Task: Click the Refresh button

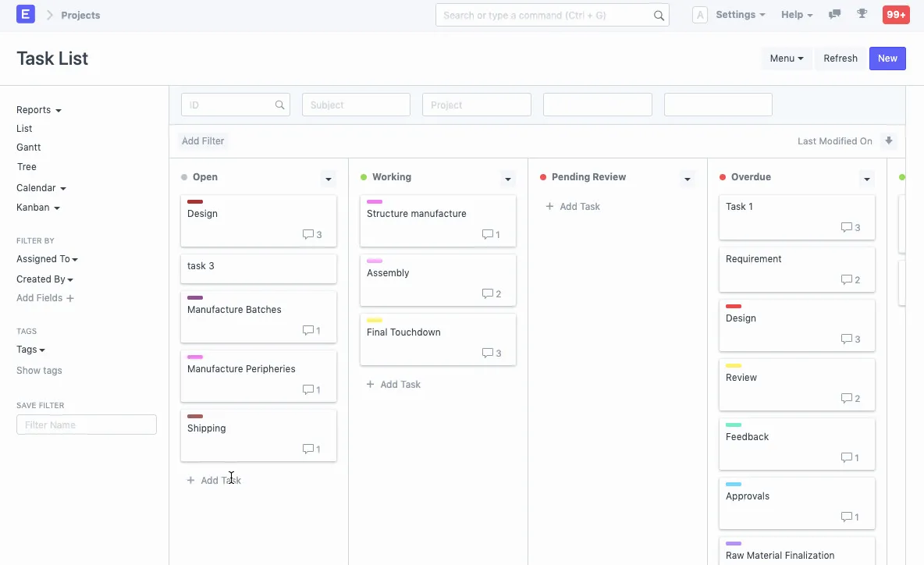Action: coord(840,59)
